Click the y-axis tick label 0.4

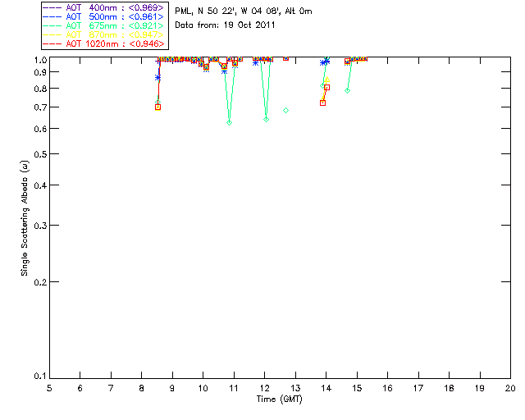[x=40, y=185]
